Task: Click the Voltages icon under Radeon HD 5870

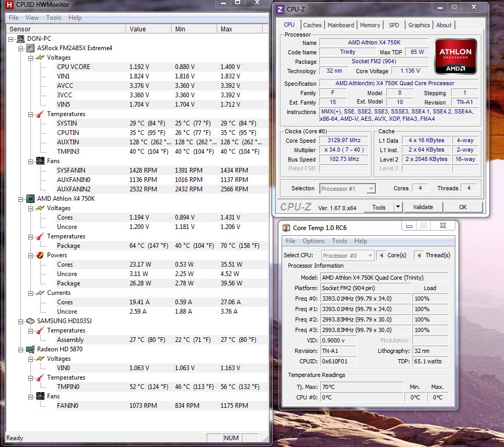Action: (x=40, y=359)
